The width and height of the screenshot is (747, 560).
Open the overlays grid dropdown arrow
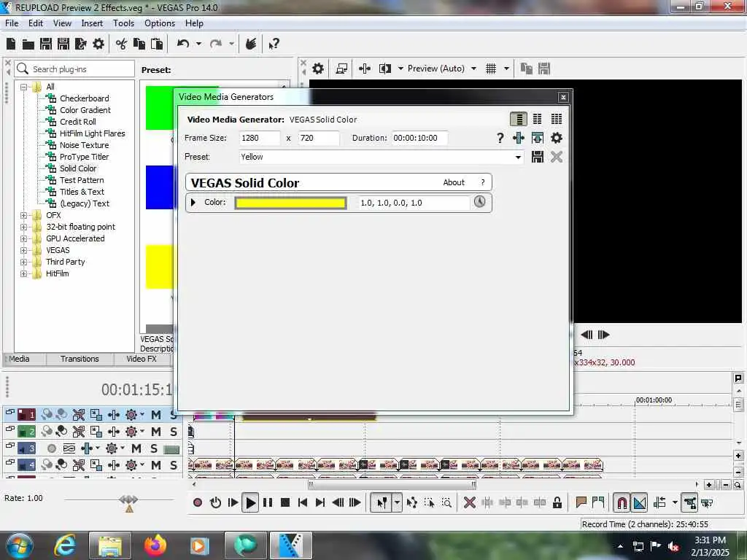pyautogui.click(x=506, y=69)
